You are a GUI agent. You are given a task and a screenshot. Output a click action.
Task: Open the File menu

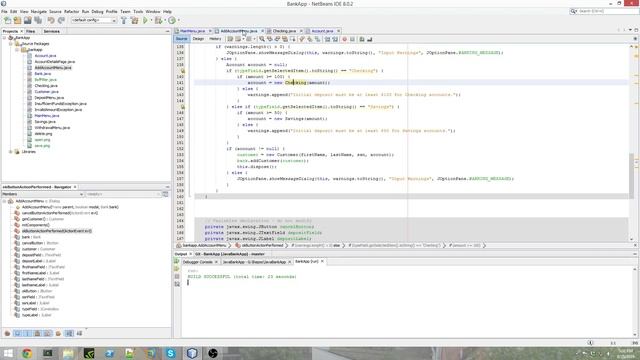point(4,11)
